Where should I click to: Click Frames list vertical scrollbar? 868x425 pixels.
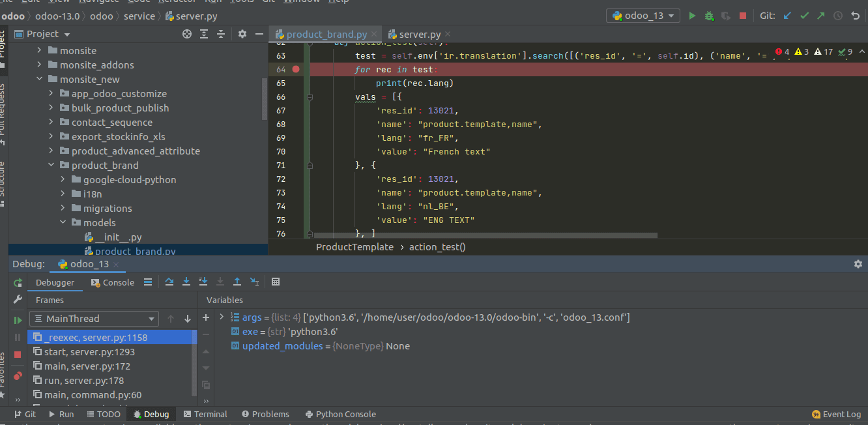tap(194, 363)
